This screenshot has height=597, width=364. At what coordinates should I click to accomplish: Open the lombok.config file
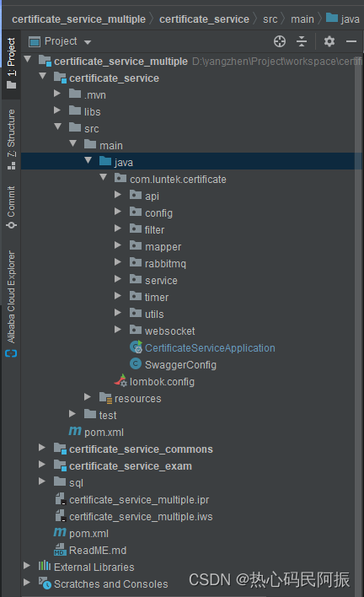162,381
